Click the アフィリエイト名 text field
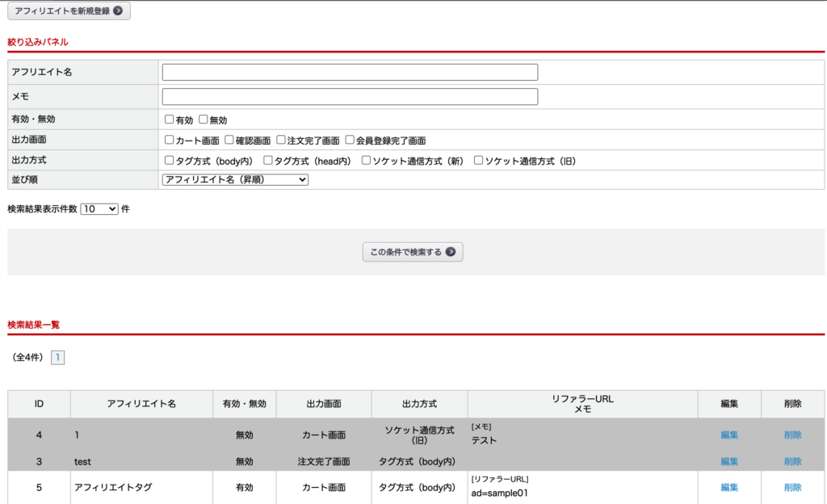 point(350,73)
